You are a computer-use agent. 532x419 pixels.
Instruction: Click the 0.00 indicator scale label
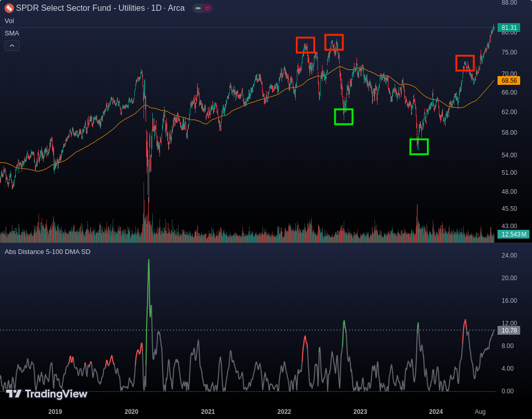click(x=508, y=391)
